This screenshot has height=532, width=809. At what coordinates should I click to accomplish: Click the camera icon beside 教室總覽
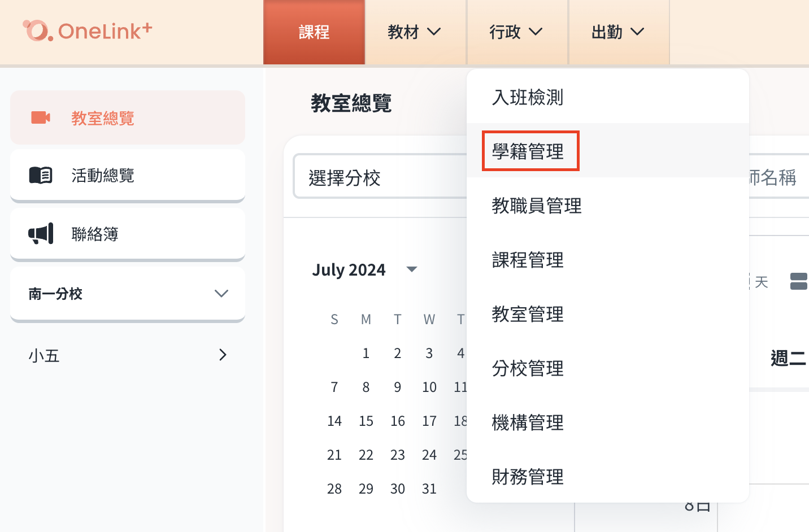pos(40,117)
